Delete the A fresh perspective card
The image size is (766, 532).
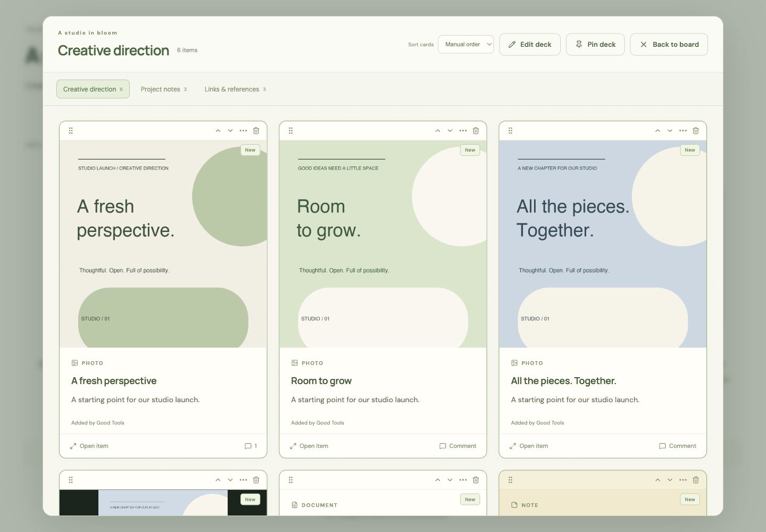(256, 131)
